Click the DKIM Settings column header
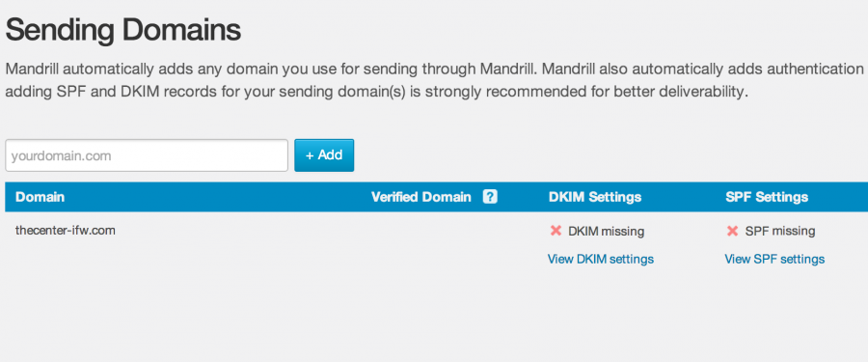 coord(595,197)
